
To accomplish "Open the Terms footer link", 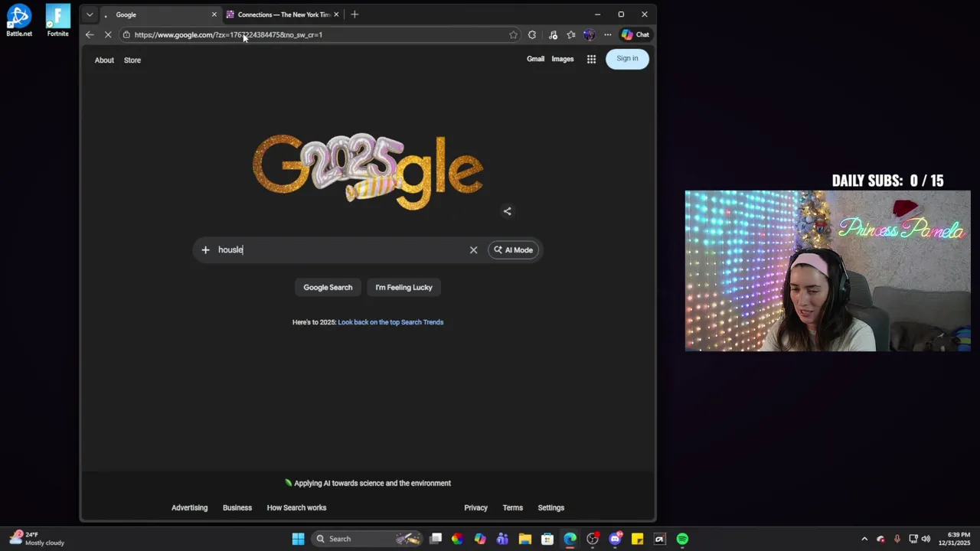I will [x=513, y=507].
